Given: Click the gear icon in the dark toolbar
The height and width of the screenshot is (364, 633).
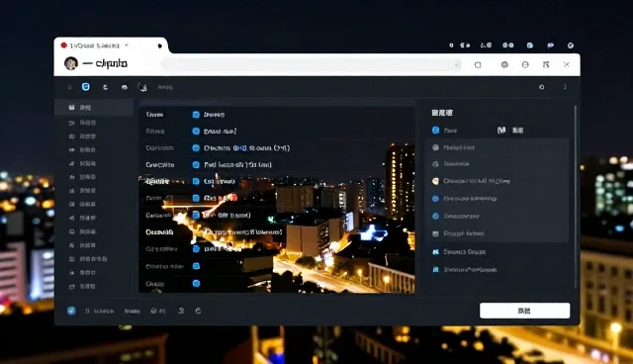Looking at the screenshot, I should (542, 87).
